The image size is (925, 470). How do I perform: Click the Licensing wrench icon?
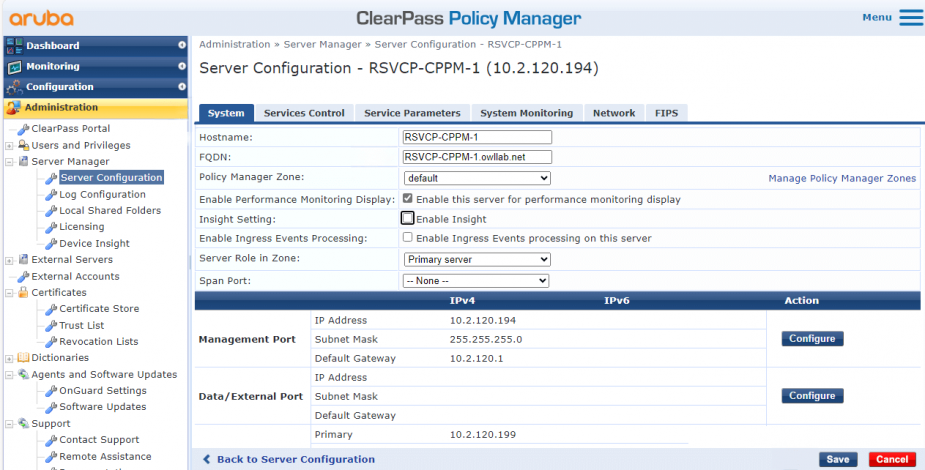click(51, 227)
